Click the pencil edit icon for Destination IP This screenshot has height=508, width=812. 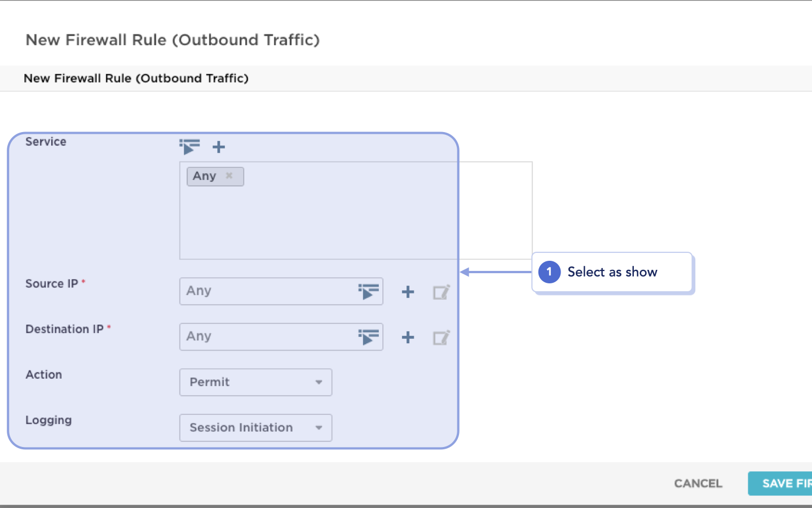pyautogui.click(x=442, y=337)
